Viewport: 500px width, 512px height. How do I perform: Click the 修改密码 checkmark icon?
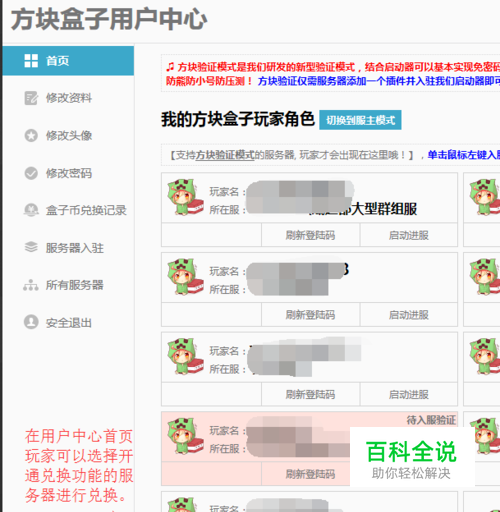[31, 173]
